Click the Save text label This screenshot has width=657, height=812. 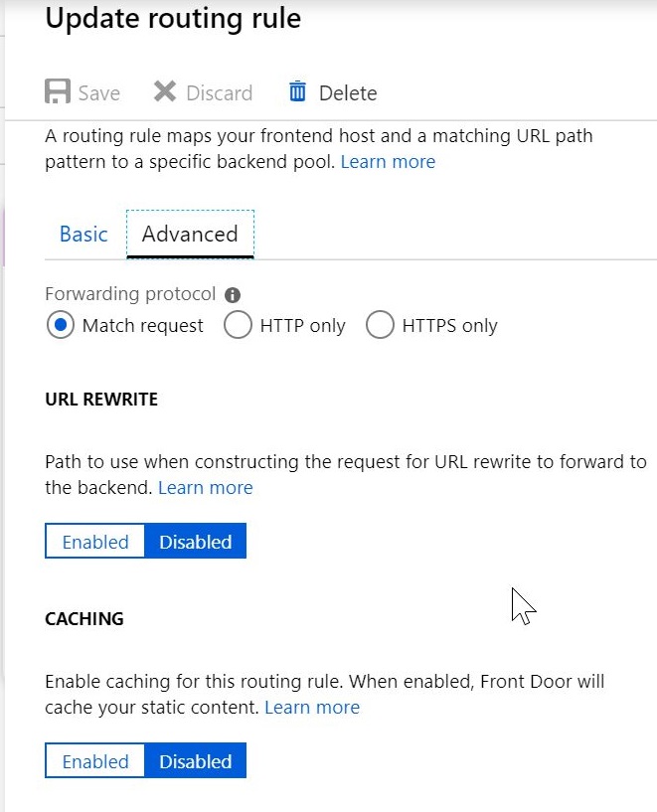98,93
